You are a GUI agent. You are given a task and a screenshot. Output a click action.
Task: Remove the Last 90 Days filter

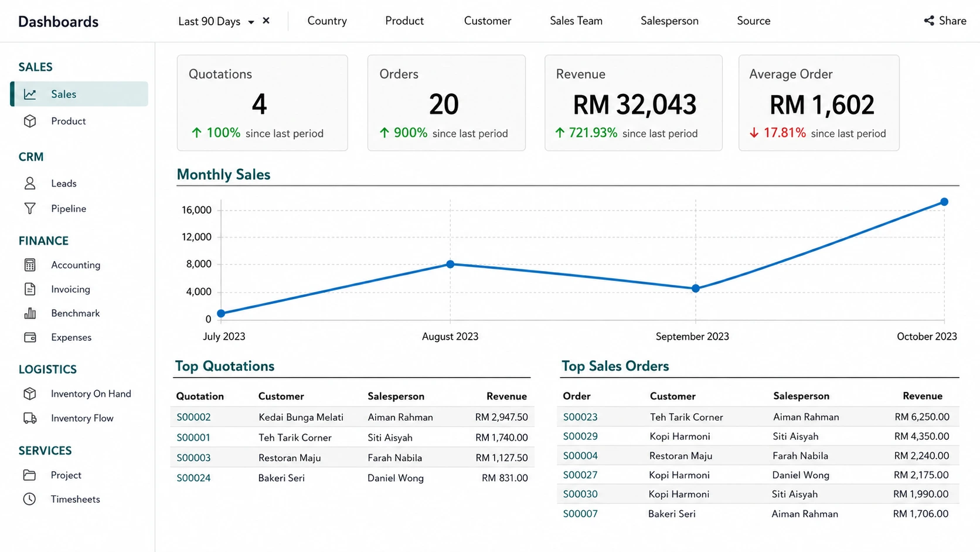pyautogui.click(x=266, y=21)
